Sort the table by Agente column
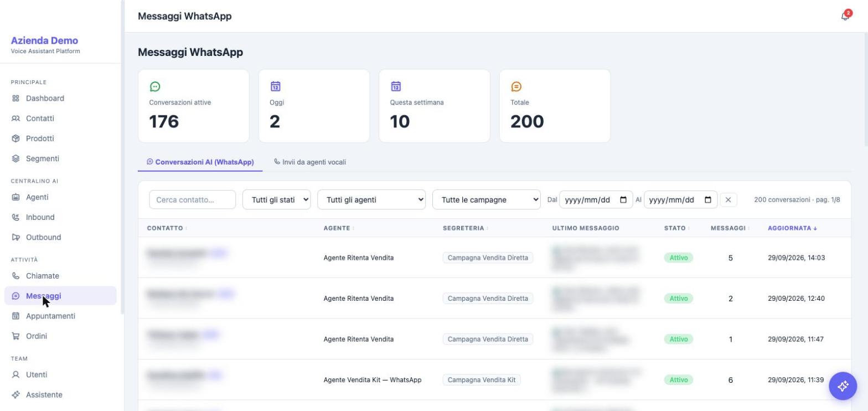This screenshot has height=411, width=868. (339, 228)
